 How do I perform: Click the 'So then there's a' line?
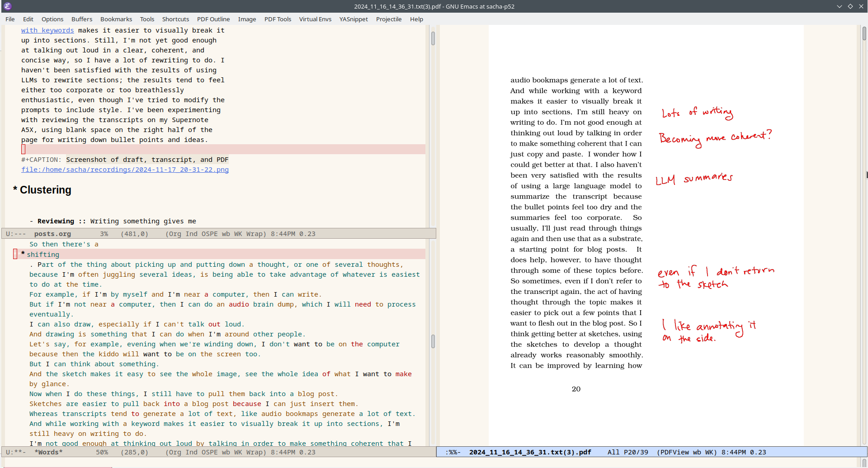(x=64, y=244)
